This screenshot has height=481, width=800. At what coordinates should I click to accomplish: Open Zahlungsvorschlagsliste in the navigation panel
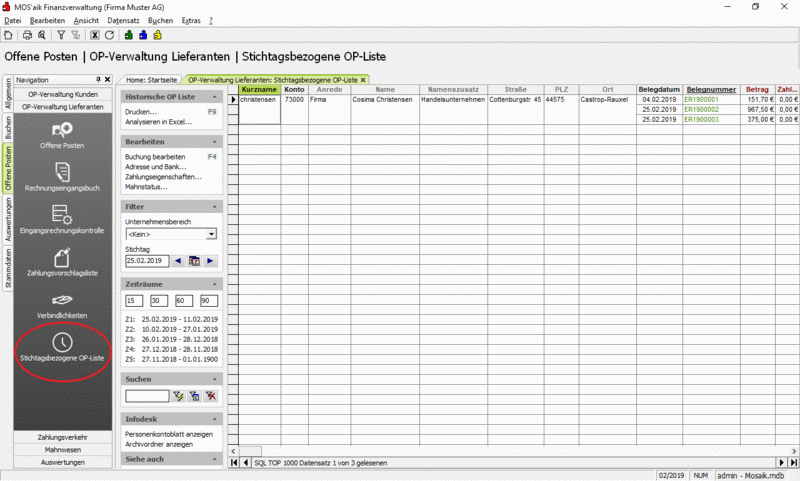(x=62, y=262)
